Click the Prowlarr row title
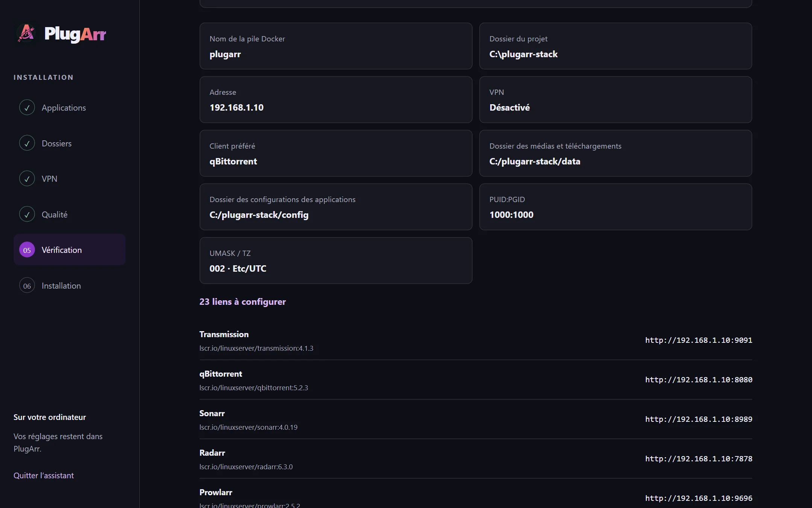The image size is (812, 508). [x=216, y=492]
